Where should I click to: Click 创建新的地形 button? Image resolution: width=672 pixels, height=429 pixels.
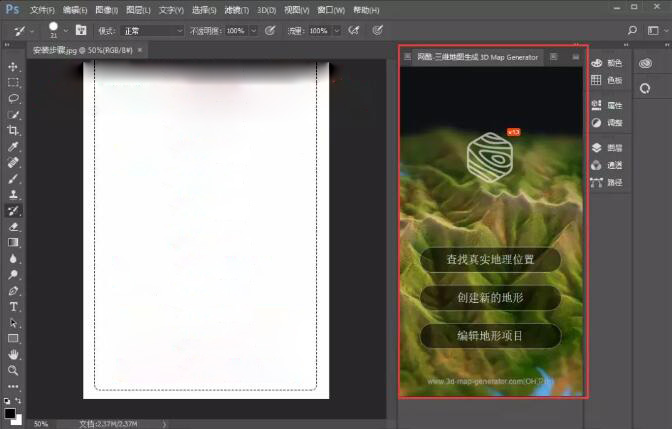490,297
